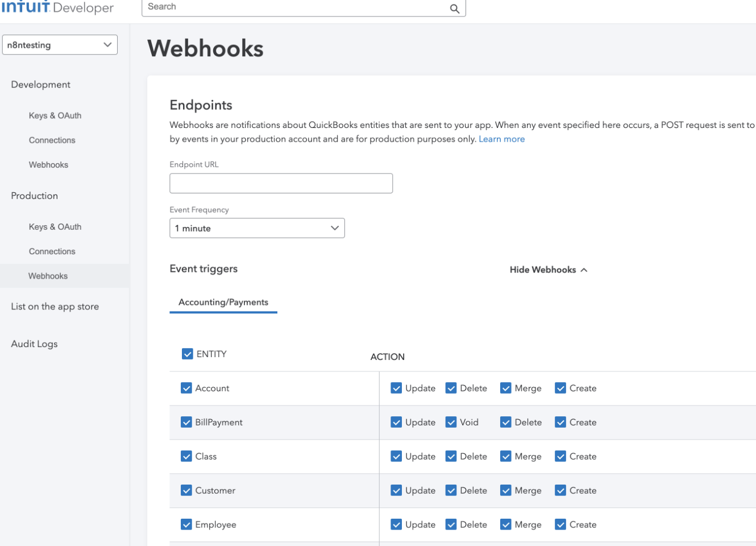Click the Intuit Developer logo

pos(57,7)
